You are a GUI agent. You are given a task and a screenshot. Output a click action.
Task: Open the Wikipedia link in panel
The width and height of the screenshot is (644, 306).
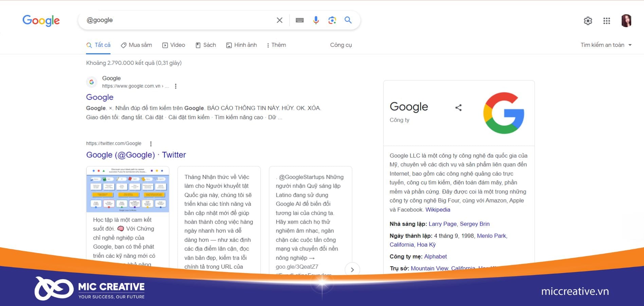pyautogui.click(x=438, y=210)
